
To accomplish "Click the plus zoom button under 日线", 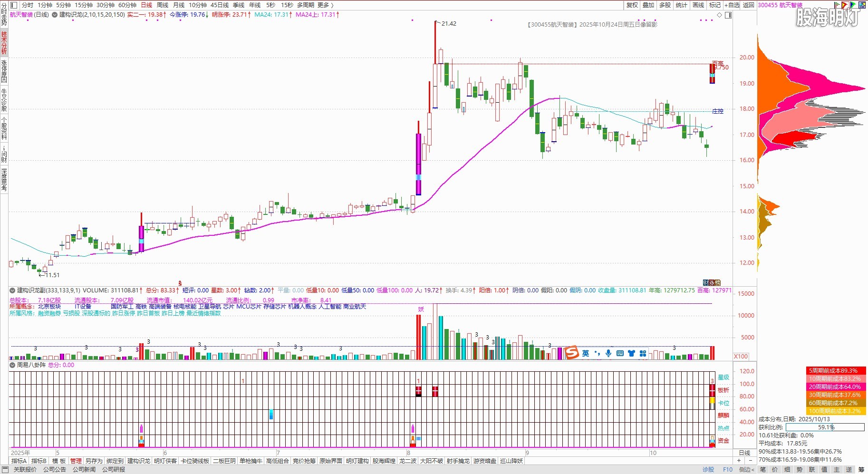I will (739, 460).
